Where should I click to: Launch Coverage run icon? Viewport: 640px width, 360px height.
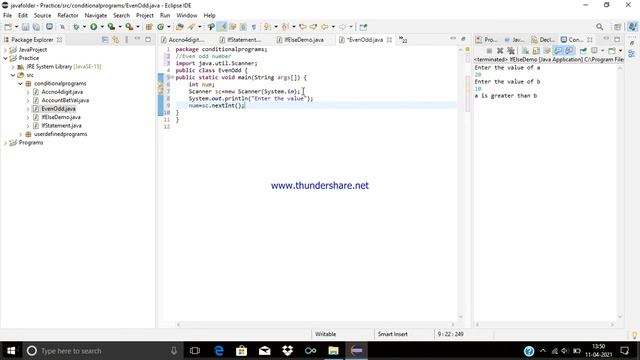111,27
